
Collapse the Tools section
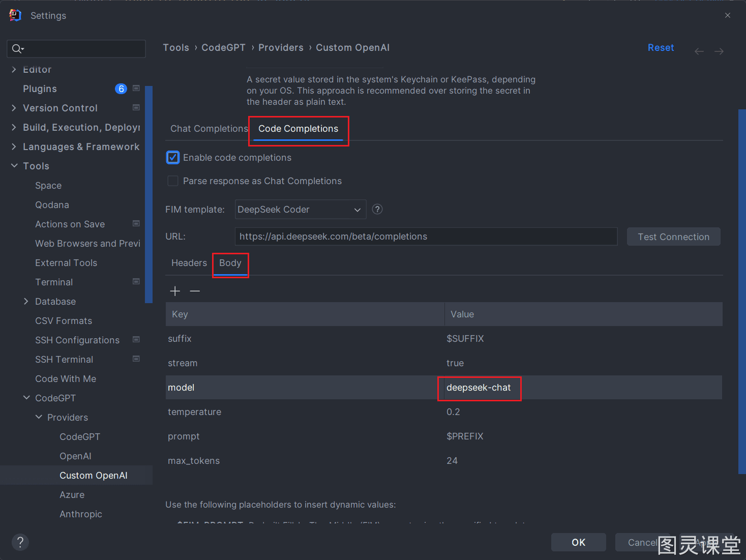(x=14, y=166)
